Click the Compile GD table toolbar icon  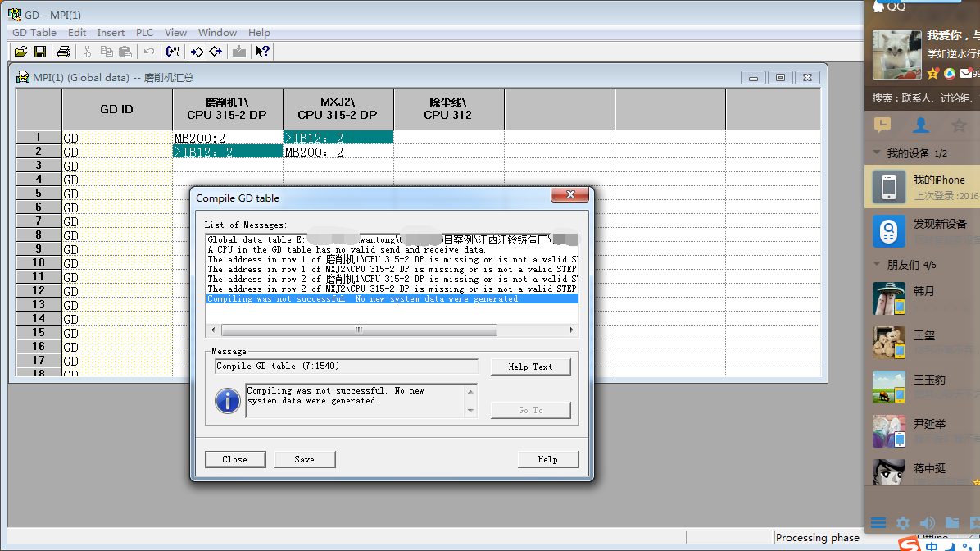pos(173,52)
